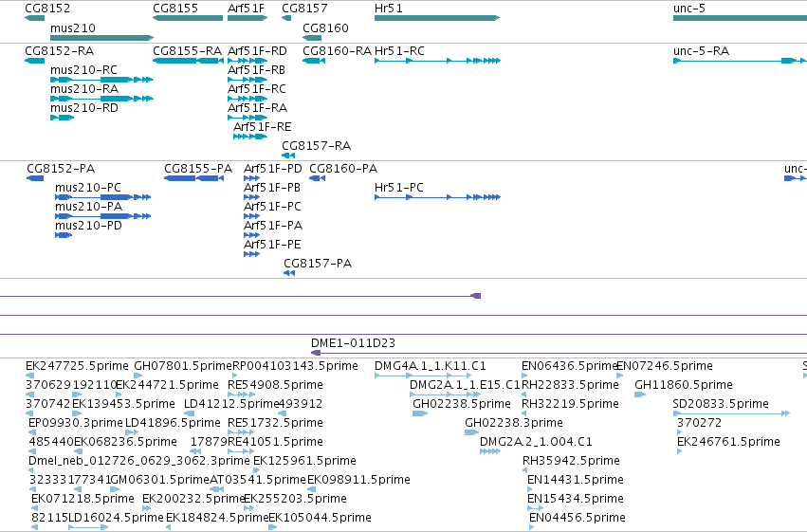Click the EK071218.5prime EST label
The width and height of the screenshot is (807, 532).
point(83,499)
